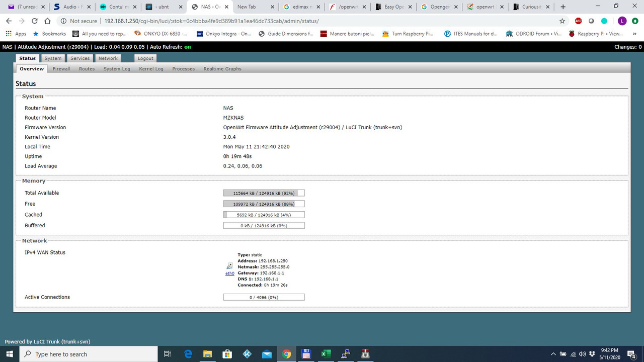
Task: Open the Services main tab
Action: [80, 58]
